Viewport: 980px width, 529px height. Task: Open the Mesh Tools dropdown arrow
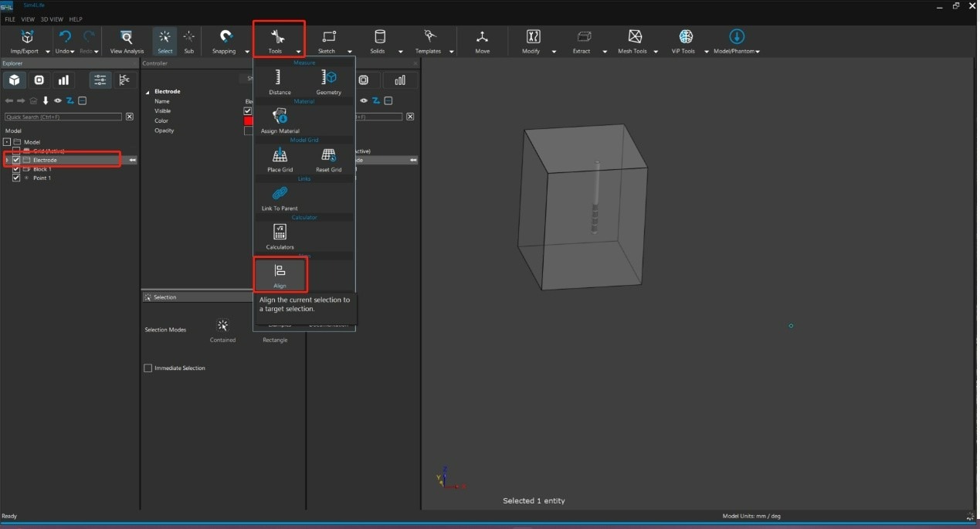pyautogui.click(x=656, y=52)
